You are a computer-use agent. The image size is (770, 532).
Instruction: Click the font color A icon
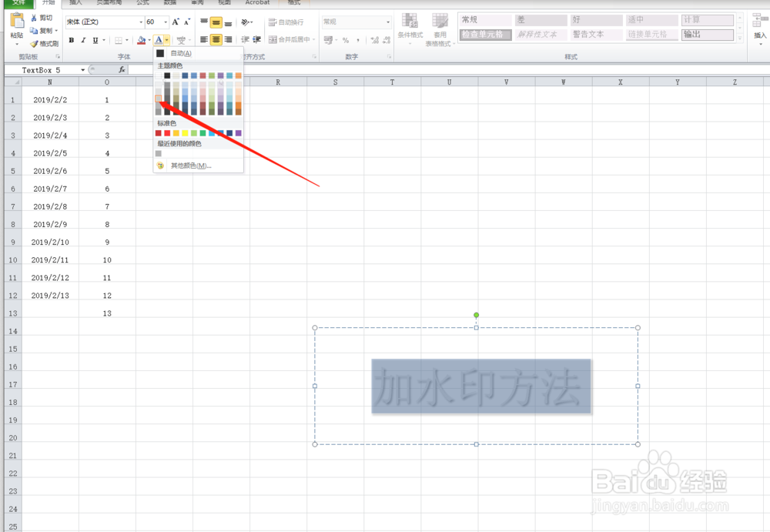pyautogui.click(x=158, y=40)
